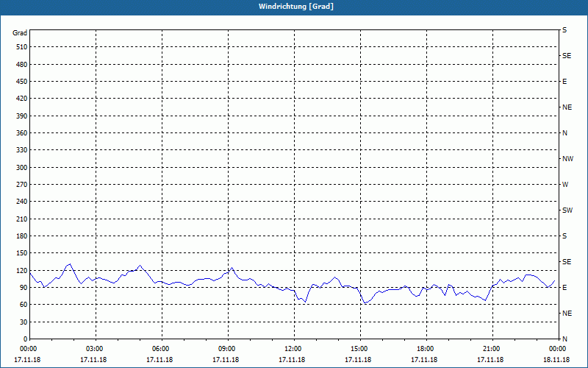This screenshot has height=368, width=588.
Task: Pick the SE compass label between 480 and 510
Action: (x=567, y=56)
